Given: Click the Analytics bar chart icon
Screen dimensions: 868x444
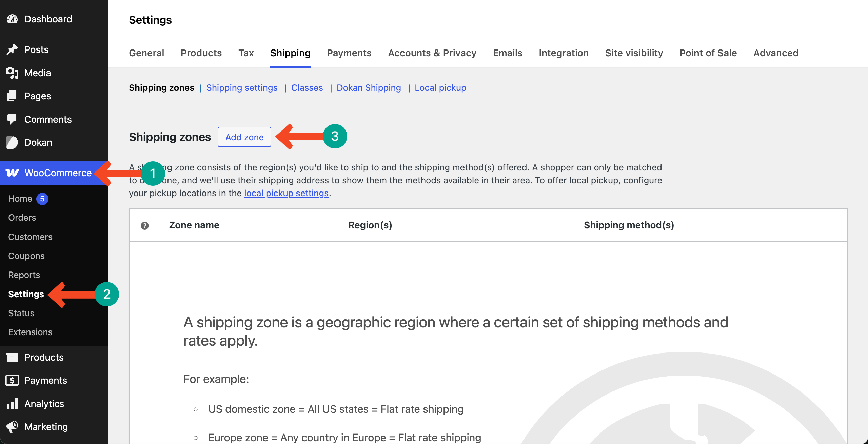Looking at the screenshot, I should pos(12,404).
